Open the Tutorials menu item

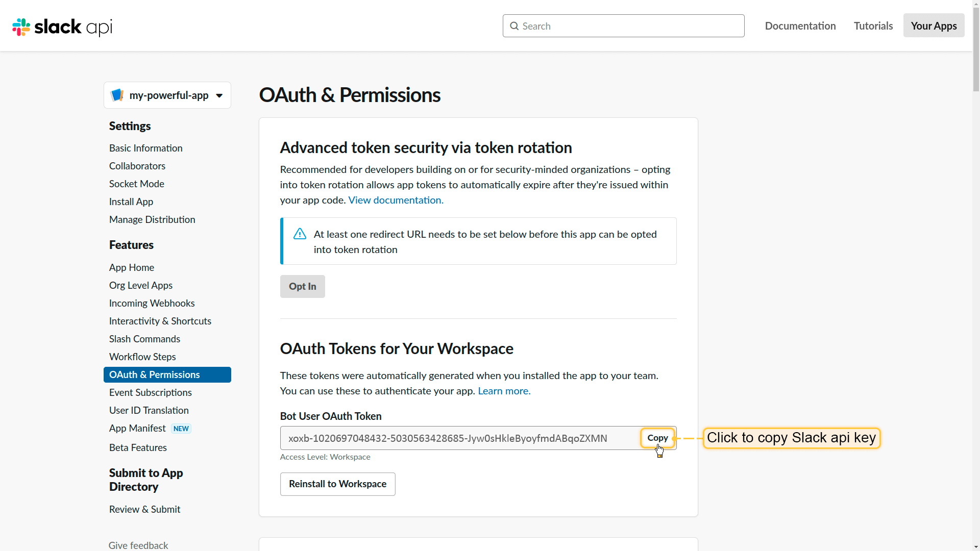pos(873,26)
